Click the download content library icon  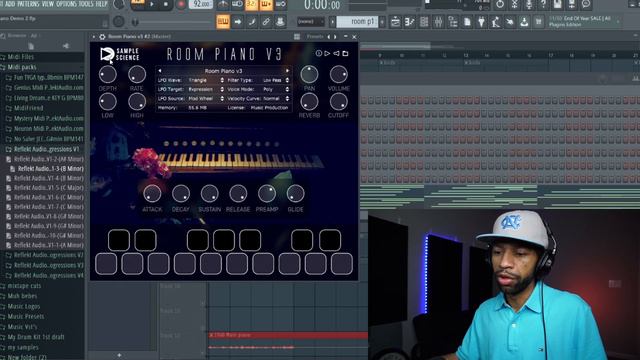click(524, 22)
